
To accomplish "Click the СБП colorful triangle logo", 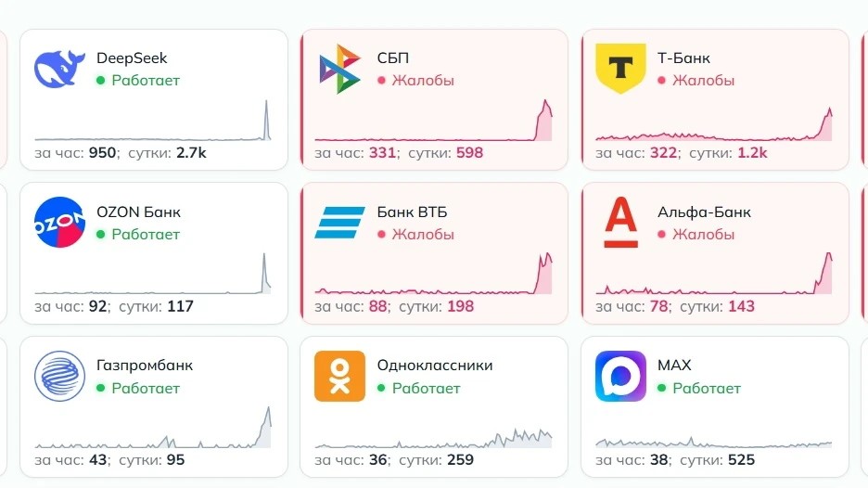I will click(339, 69).
